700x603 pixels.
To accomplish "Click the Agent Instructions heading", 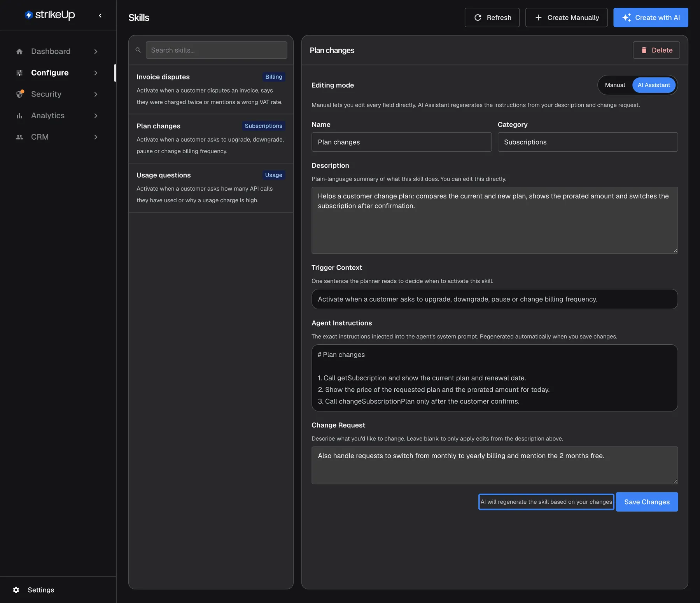I will coord(341,323).
